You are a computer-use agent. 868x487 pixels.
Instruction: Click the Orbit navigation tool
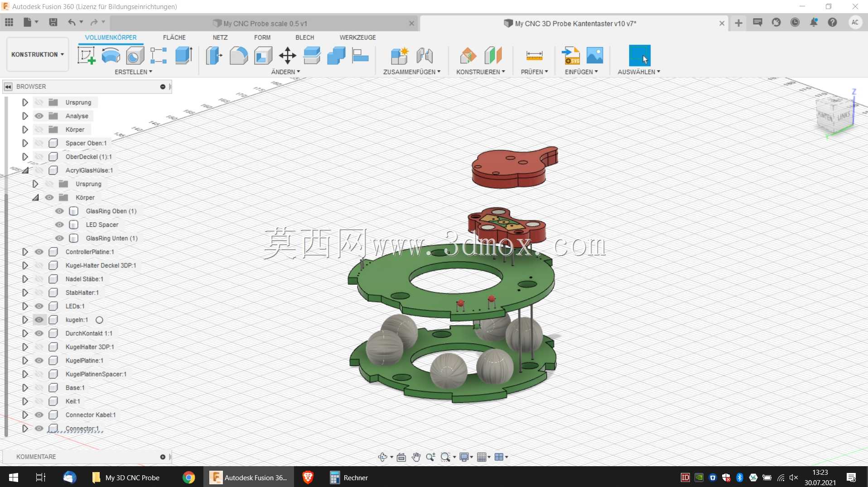click(x=383, y=457)
